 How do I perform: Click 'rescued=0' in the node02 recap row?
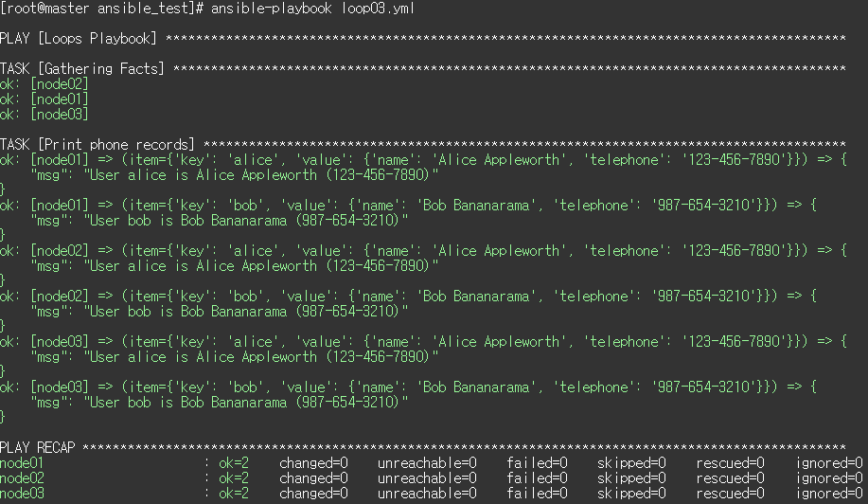730,478
